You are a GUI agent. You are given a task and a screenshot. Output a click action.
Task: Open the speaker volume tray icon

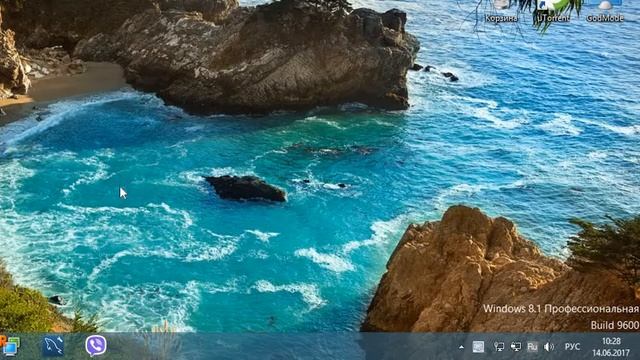click(x=549, y=347)
